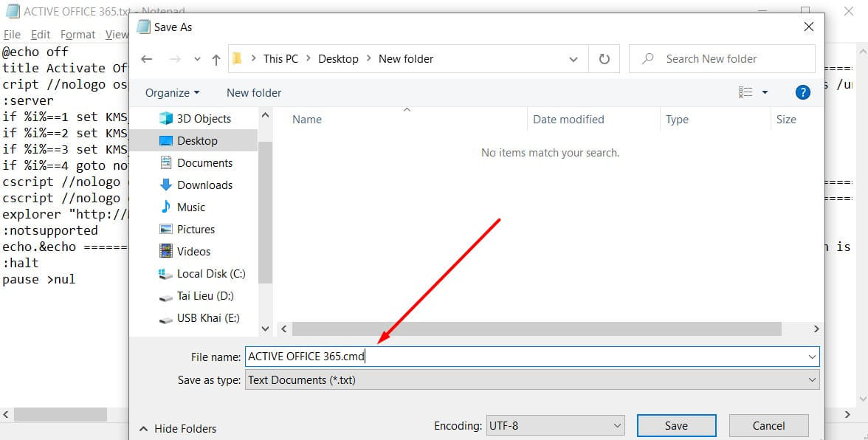Click Notepad horizontal scroll left arrow
Screen dimensions: 868x440
[6, 415]
